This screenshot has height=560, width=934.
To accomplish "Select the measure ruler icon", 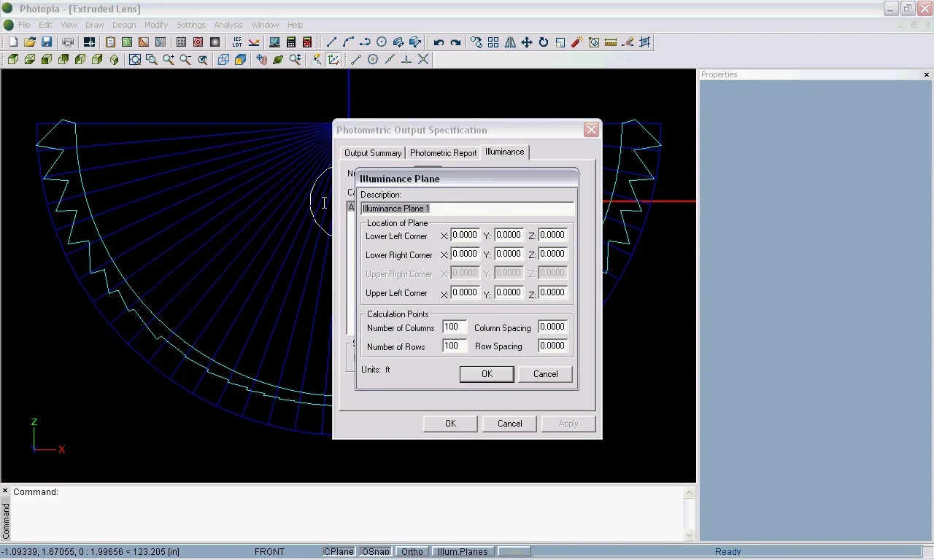I will [611, 42].
